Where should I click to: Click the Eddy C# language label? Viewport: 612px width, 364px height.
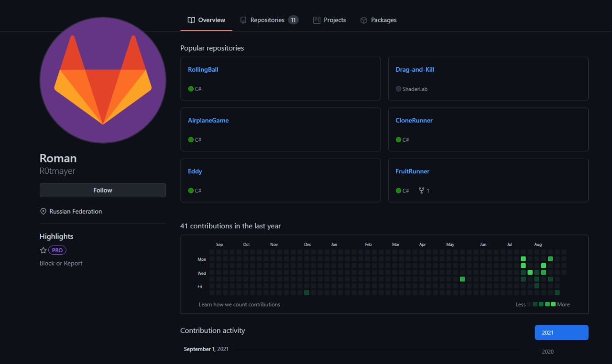[198, 191]
